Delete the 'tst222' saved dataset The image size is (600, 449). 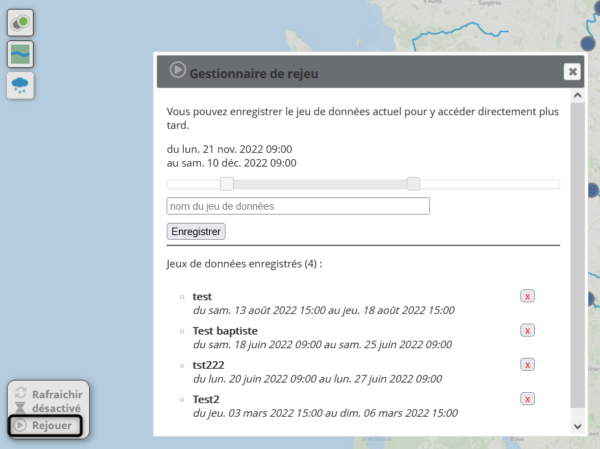[527, 365]
